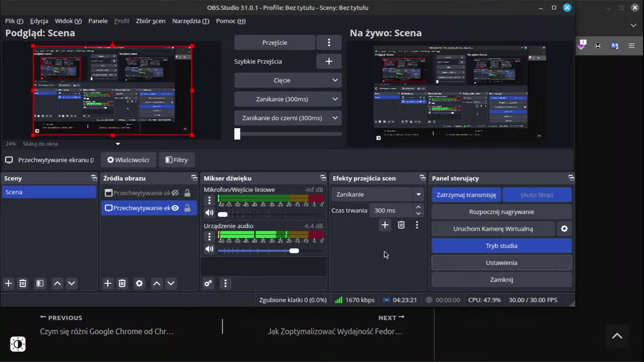Select Scena in Sceny list
Viewport: 644px width, 362px height.
pyautogui.click(x=49, y=192)
